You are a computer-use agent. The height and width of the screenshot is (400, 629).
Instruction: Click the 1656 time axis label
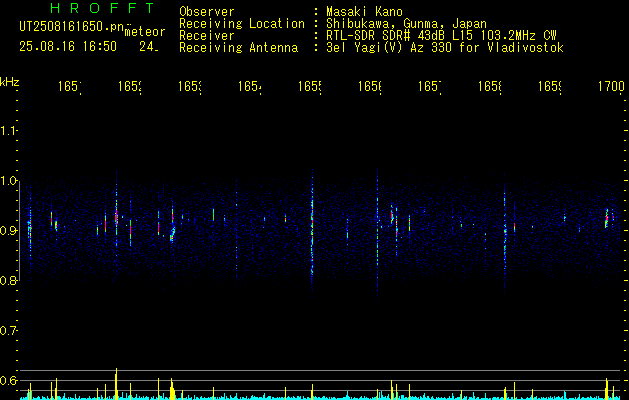(370, 86)
